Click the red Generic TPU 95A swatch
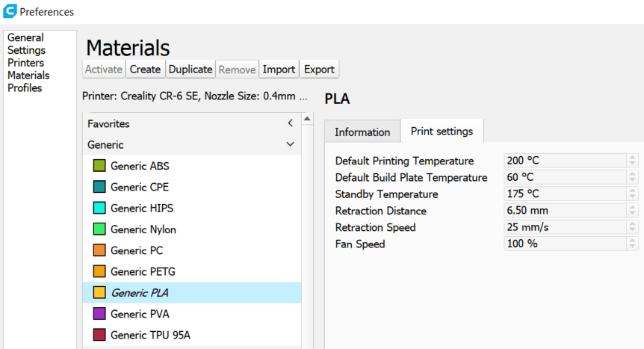This screenshot has width=644, height=349. [99, 335]
